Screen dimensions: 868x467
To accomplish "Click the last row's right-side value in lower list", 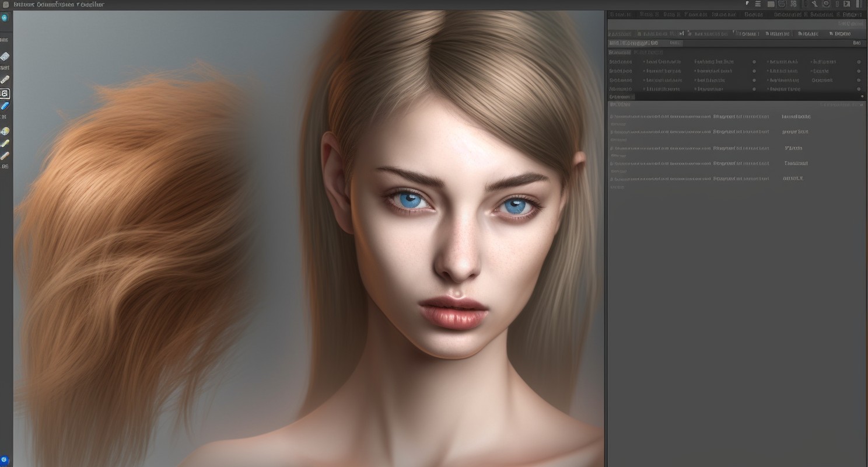I will [793, 179].
